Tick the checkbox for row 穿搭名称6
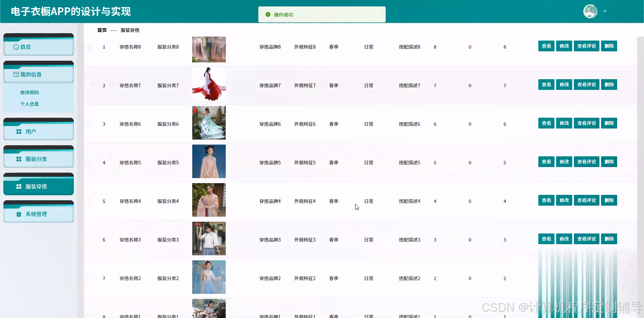The width and height of the screenshot is (644, 318). point(88,124)
